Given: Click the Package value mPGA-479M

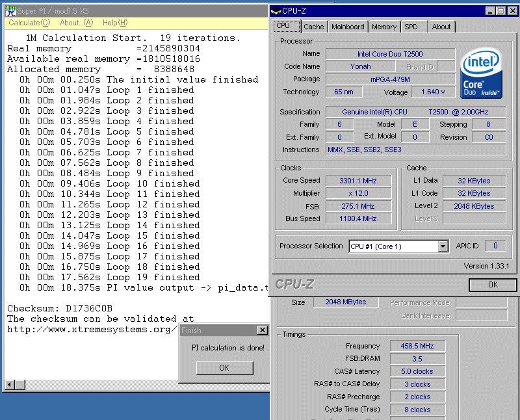Looking at the screenshot, I should (x=390, y=79).
